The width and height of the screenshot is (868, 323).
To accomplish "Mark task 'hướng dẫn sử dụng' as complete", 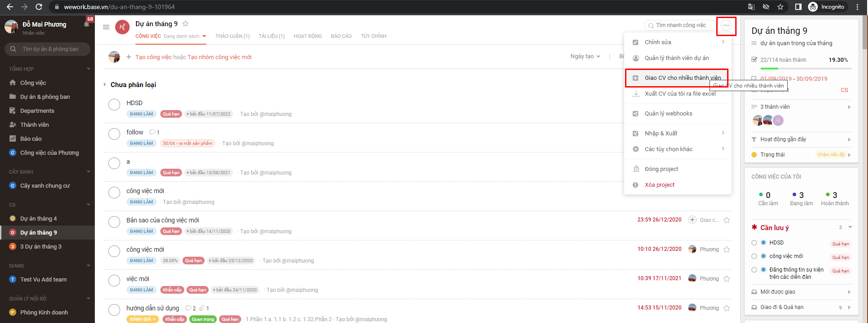I will (x=114, y=310).
